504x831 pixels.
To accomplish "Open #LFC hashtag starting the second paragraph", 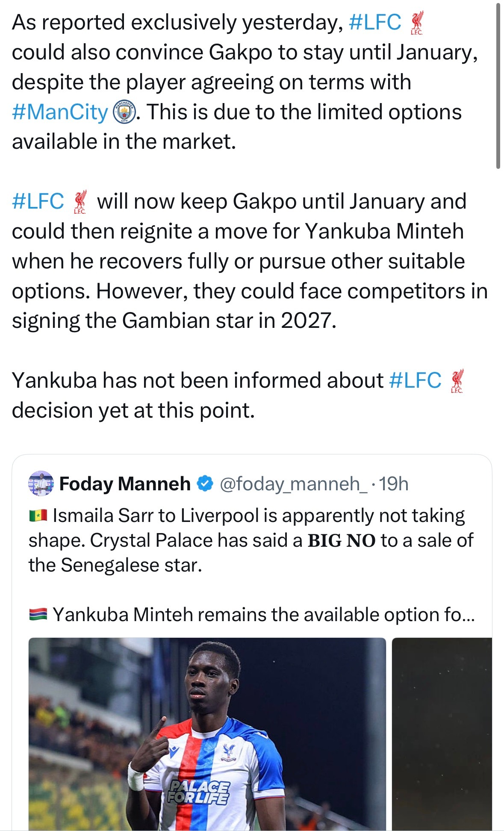I will point(38,201).
